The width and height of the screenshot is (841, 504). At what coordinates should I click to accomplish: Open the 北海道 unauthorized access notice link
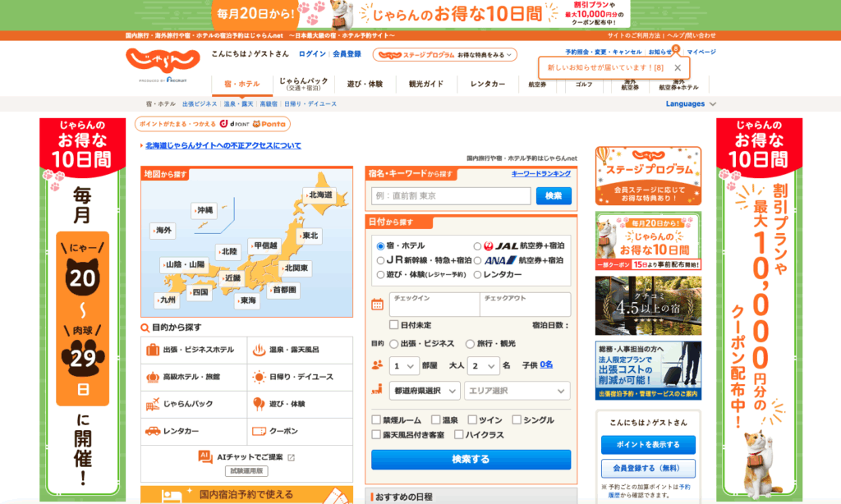(x=223, y=145)
